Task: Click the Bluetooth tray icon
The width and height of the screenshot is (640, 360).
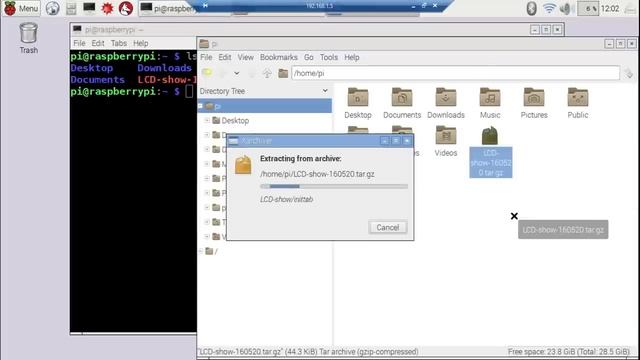Action: point(531,8)
